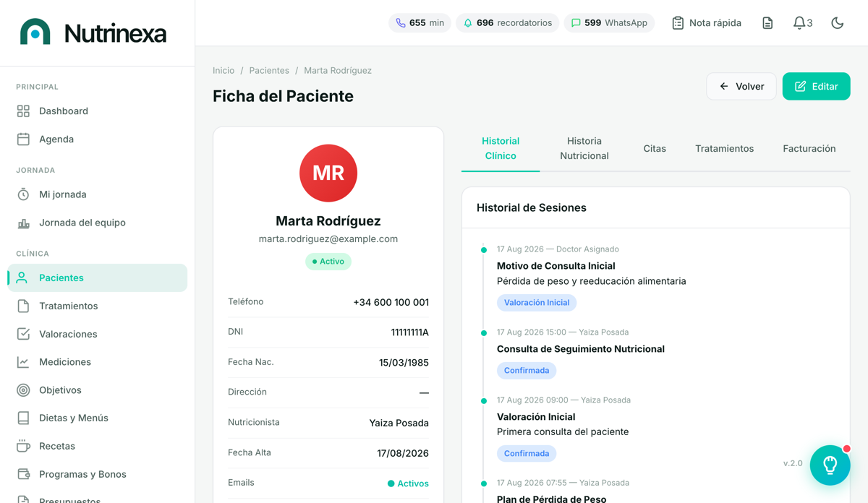This screenshot has height=503, width=868.
Task: Click the Pacientes person icon
Action: coord(22,278)
